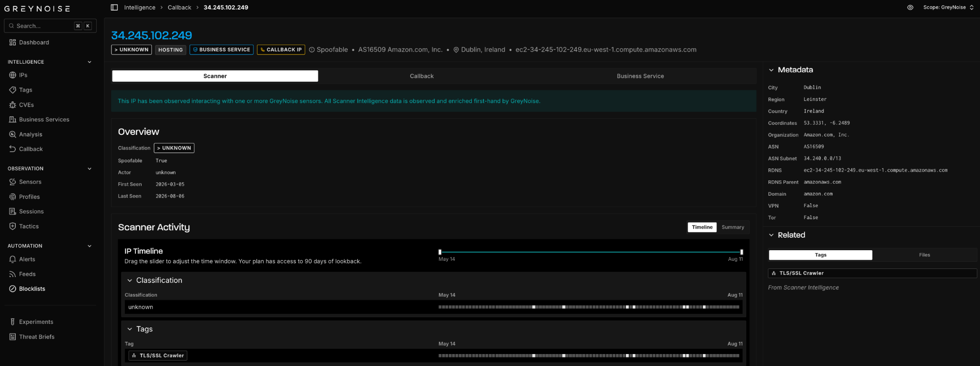
Task: Collapse the Metadata panel
Action: [x=771, y=70]
